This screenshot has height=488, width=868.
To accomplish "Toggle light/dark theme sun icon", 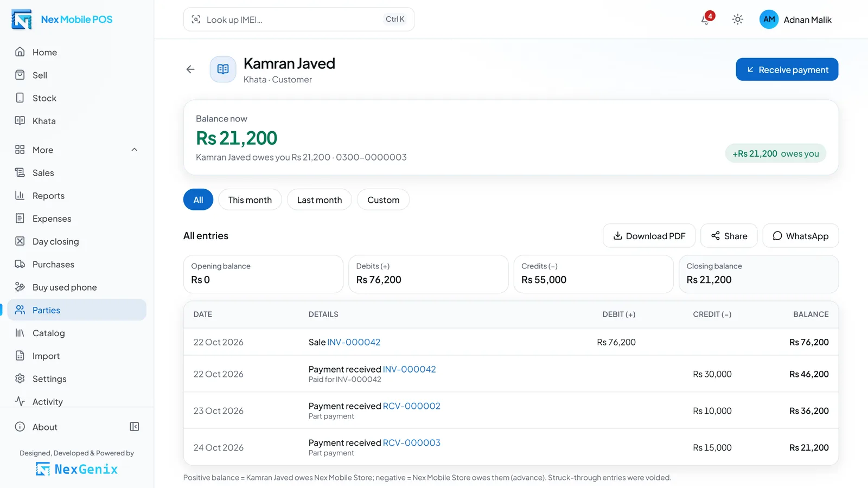I will pyautogui.click(x=737, y=20).
